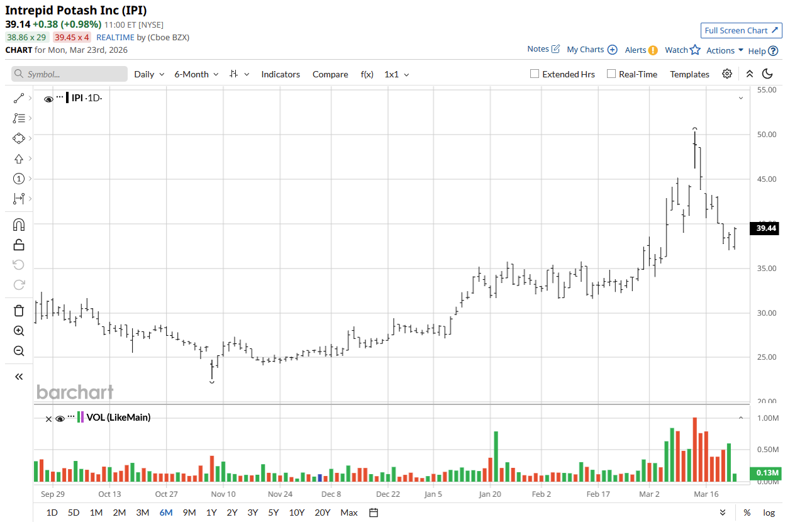This screenshot has height=532, width=790.
Task: Expand bottom toolbar double chevron
Action: (723, 513)
